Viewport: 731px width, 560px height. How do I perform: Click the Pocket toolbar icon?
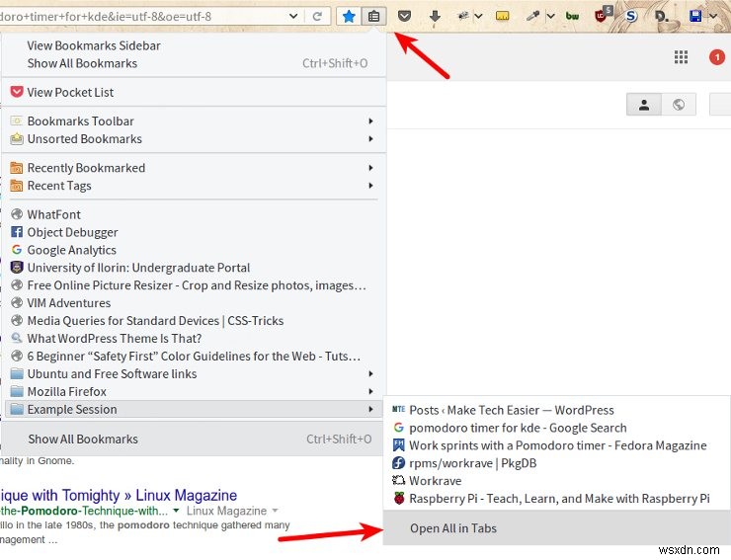(x=404, y=17)
